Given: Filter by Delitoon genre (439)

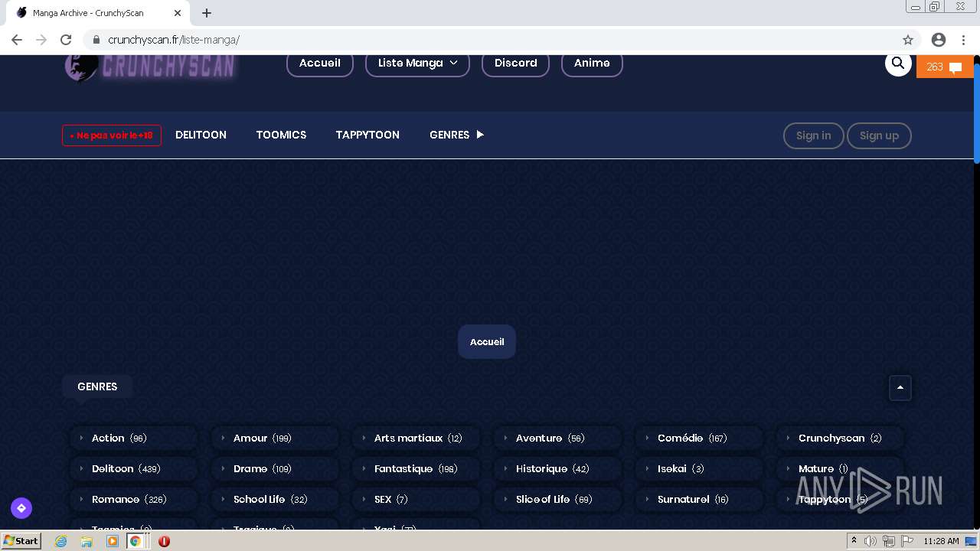Looking at the screenshot, I should (x=134, y=468).
